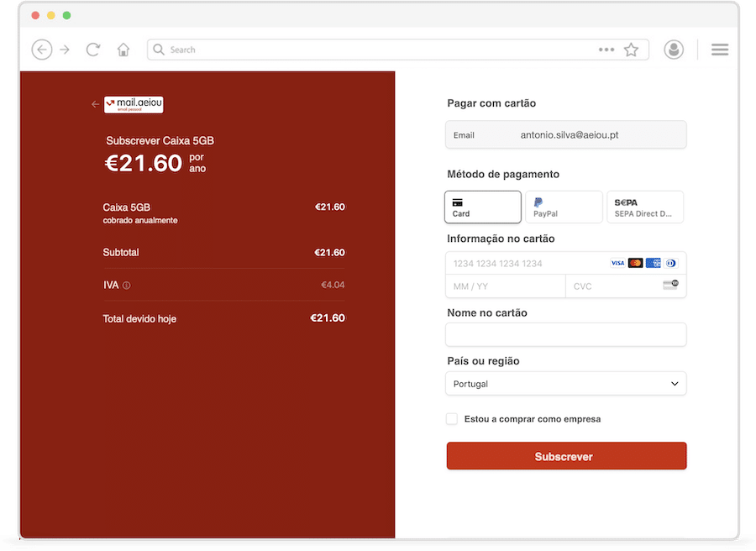
Task: Open the browser profile avatar icon
Action: point(673,50)
